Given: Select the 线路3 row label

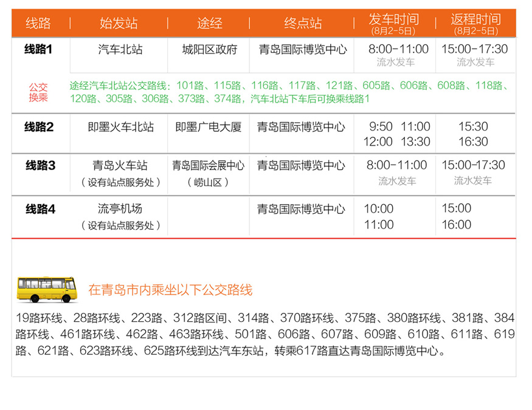Looking at the screenshot, I should coord(40,165).
